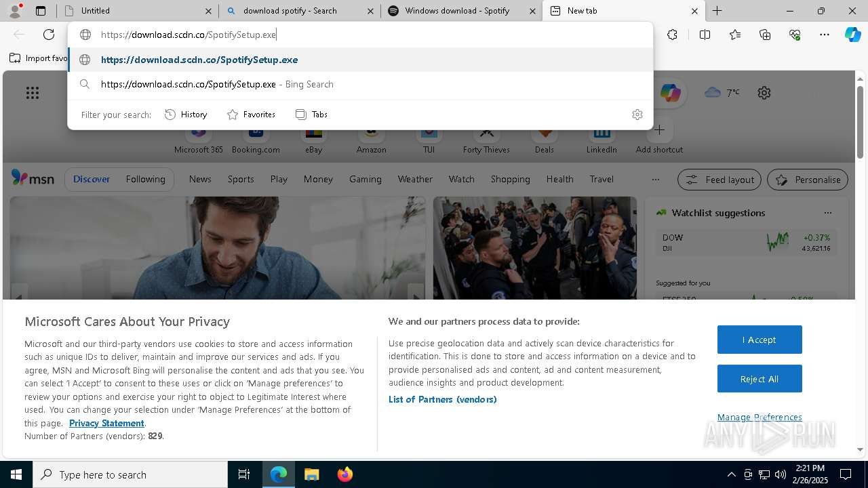Screen dimensions: 868x488
Task: Select the Following feed tab
Action: click(x=145, y=180)
